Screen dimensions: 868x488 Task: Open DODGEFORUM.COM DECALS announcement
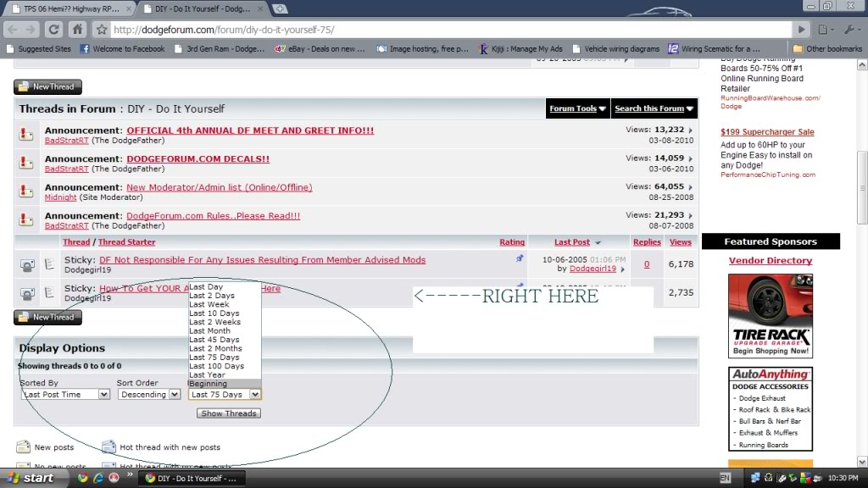(198, 158)
